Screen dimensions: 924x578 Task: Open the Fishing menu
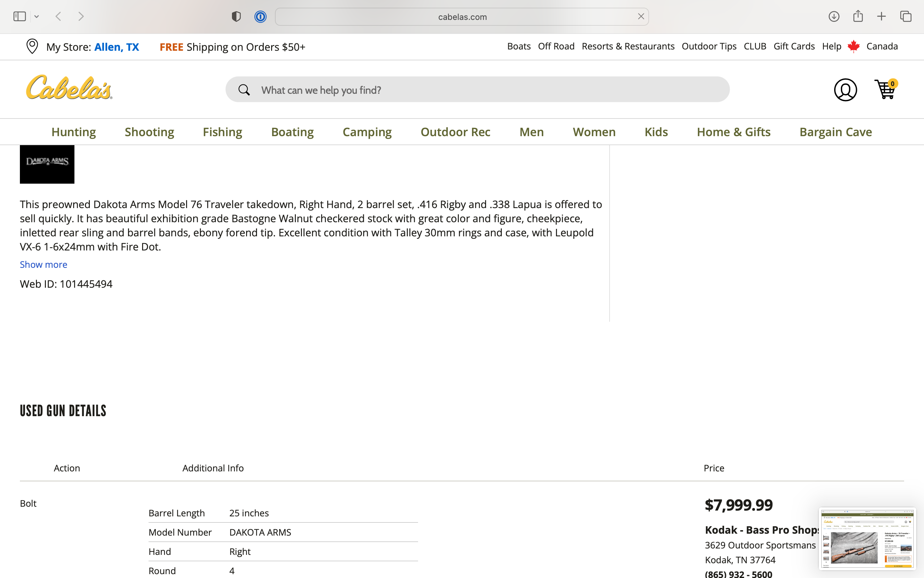coord(222,132)
